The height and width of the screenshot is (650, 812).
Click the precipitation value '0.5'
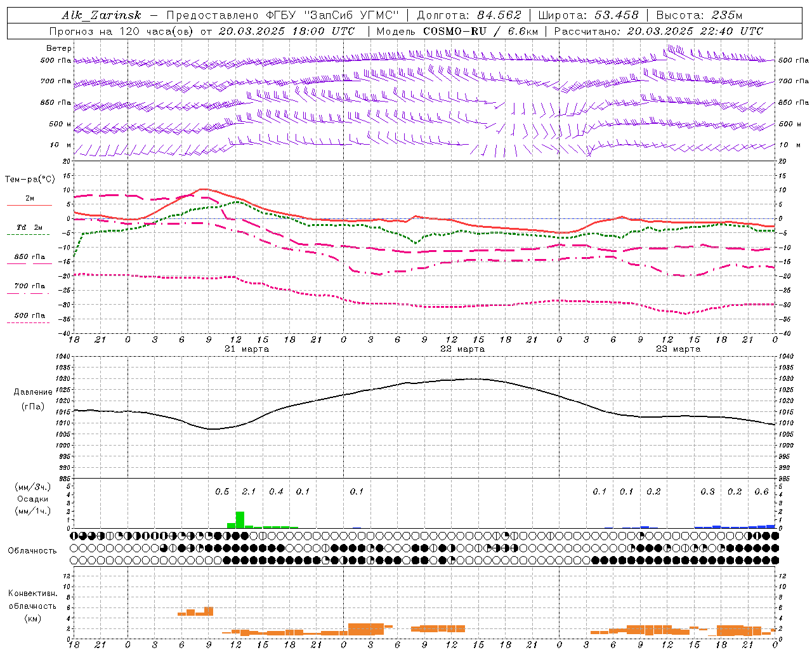[222, 492]
